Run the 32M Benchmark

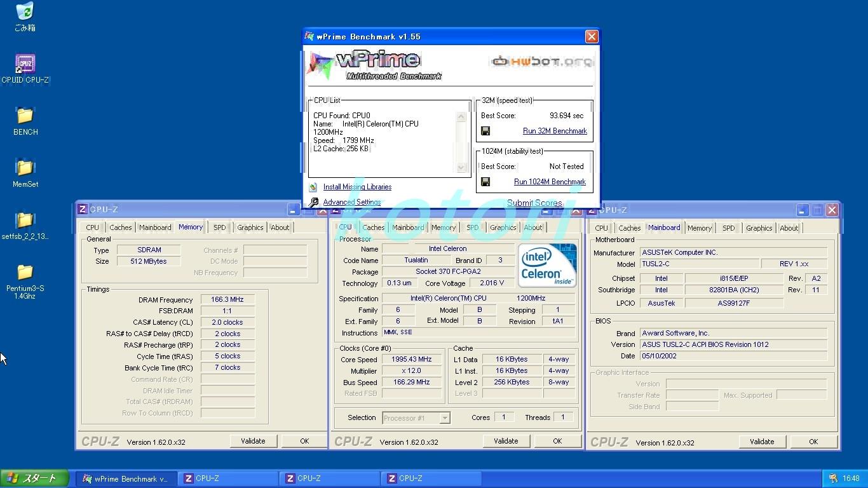coord(555,131)
